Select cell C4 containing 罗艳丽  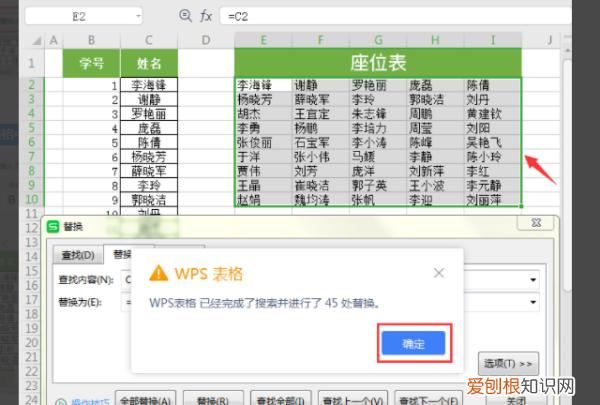(x=149, y=114)
